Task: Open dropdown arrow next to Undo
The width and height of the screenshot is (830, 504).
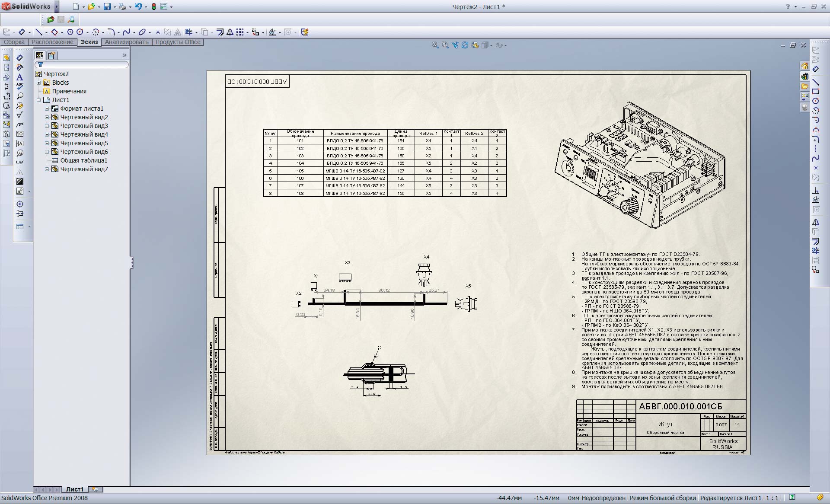Action: (x=146, y=7)
